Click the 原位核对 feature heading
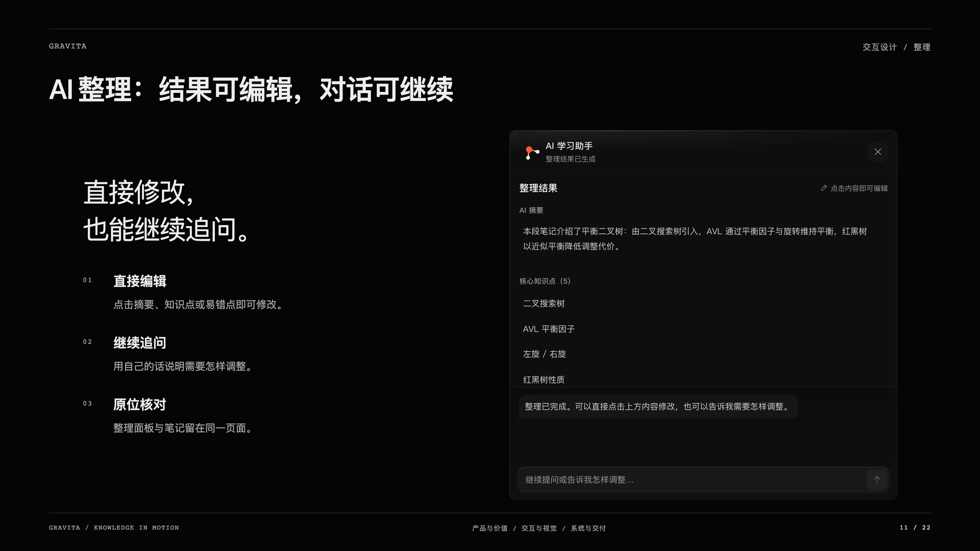The width and height of the screenshot is (980, 551). point(140,405)
